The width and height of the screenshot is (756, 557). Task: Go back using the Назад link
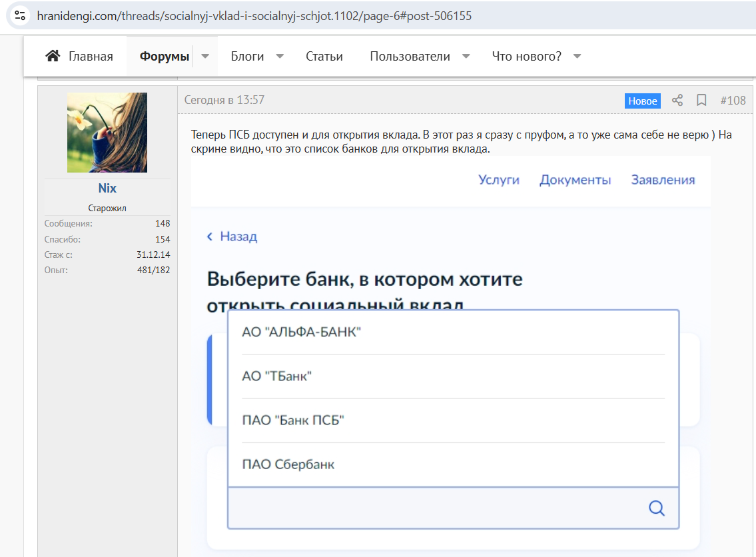click(x=238, y=237)
